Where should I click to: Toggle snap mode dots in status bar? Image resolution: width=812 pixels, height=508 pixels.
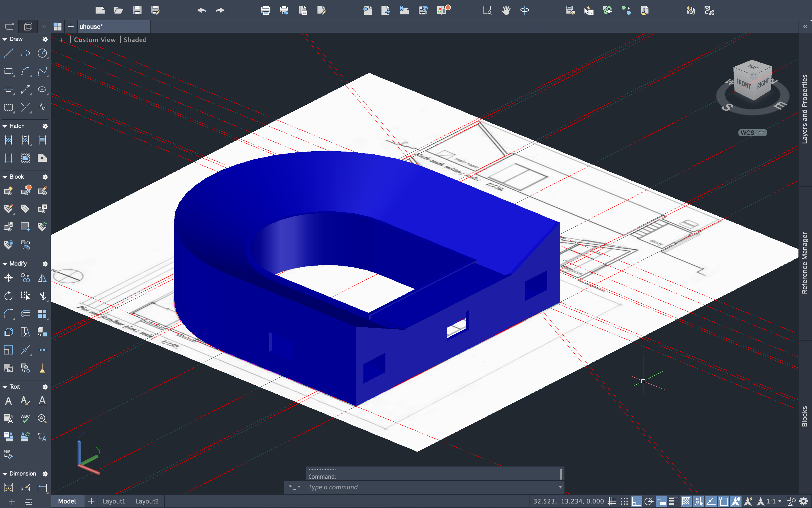click(624, 501)
